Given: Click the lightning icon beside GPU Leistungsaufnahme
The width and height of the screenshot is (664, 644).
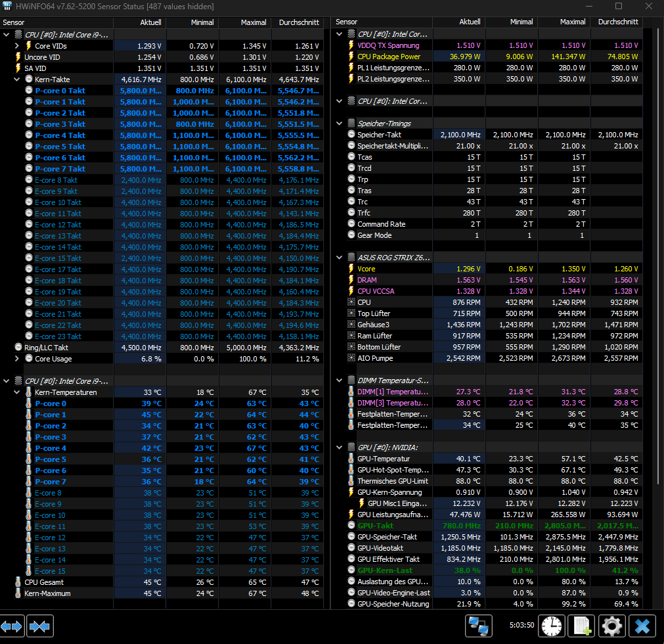Looking at the screenshot, I should 351,515.
